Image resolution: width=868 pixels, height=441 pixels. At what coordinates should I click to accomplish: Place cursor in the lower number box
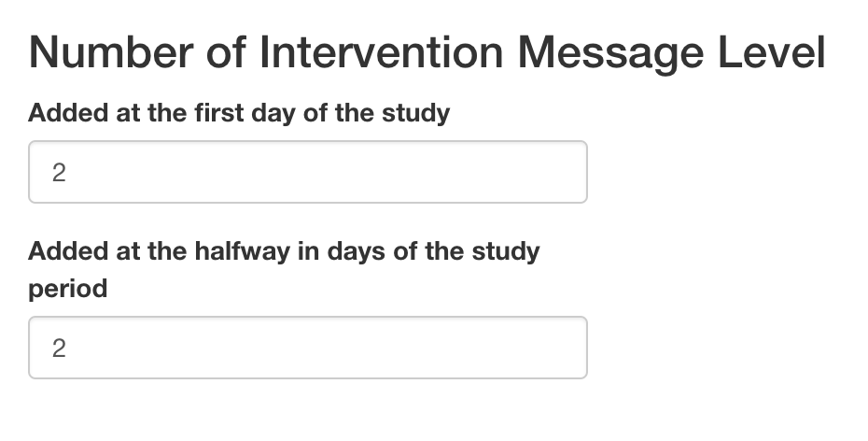click(x=308, y=348)
